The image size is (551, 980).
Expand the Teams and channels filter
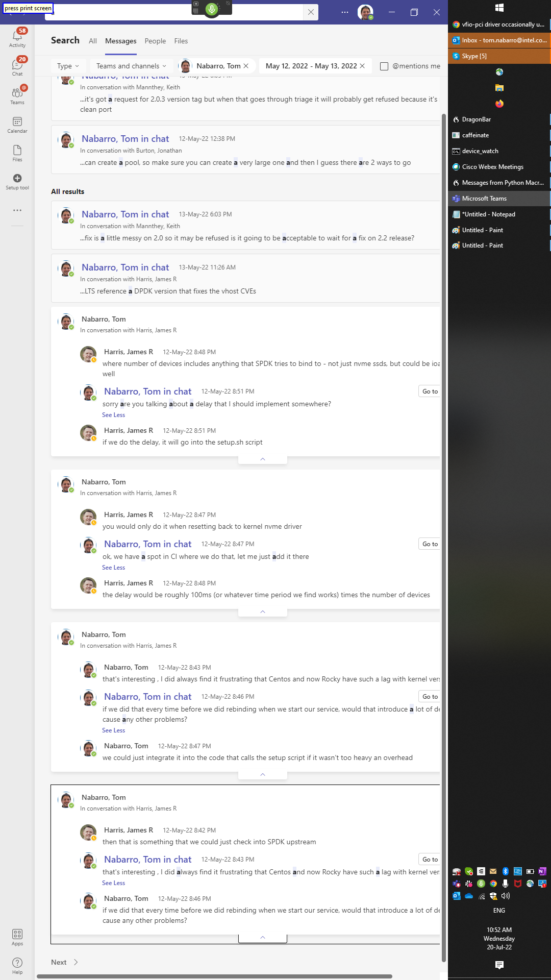131,66
